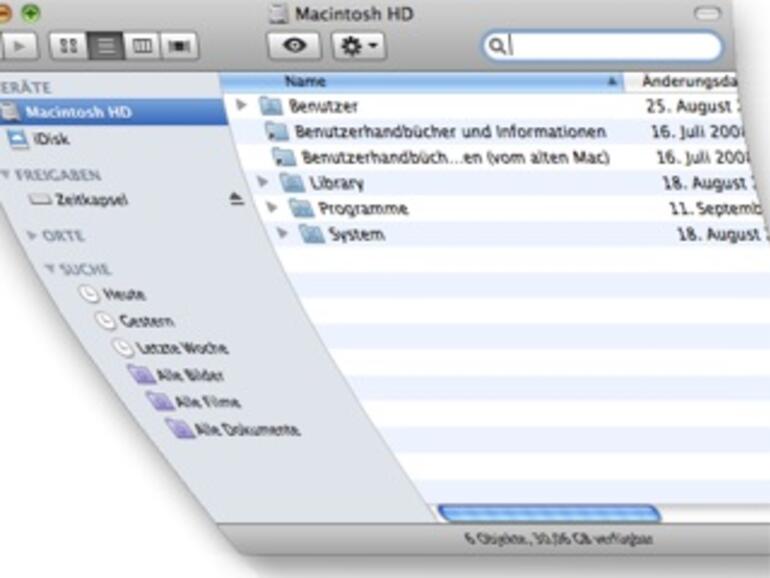Expand the Programme folder disclosure triangle
This screenshot has width=770, height=578.
pos(272,207)
